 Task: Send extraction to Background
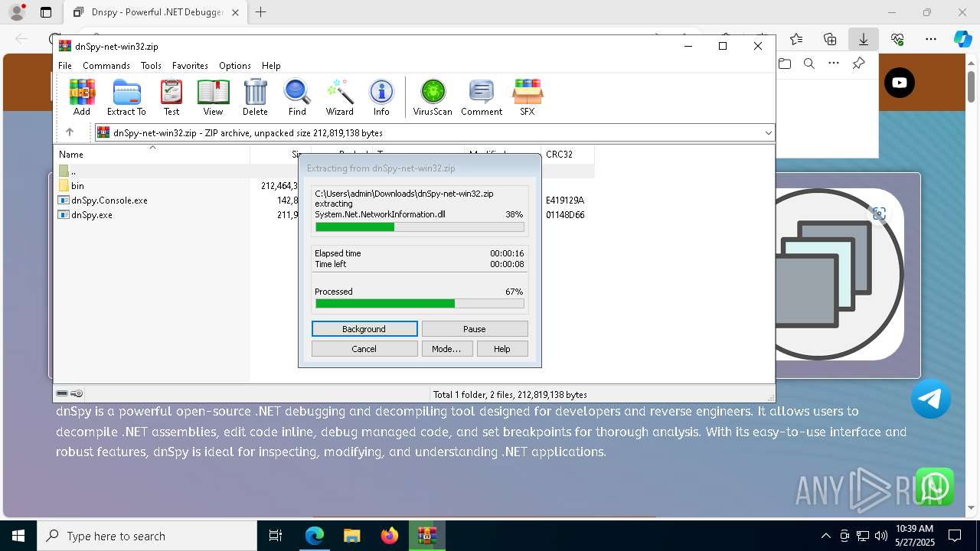pos(364,329)
